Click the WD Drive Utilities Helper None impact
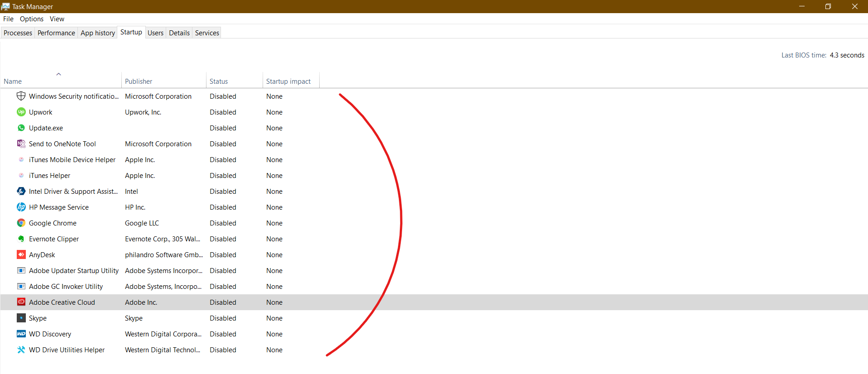This screenshot has height=374, width=868. [x=274, y=350]
